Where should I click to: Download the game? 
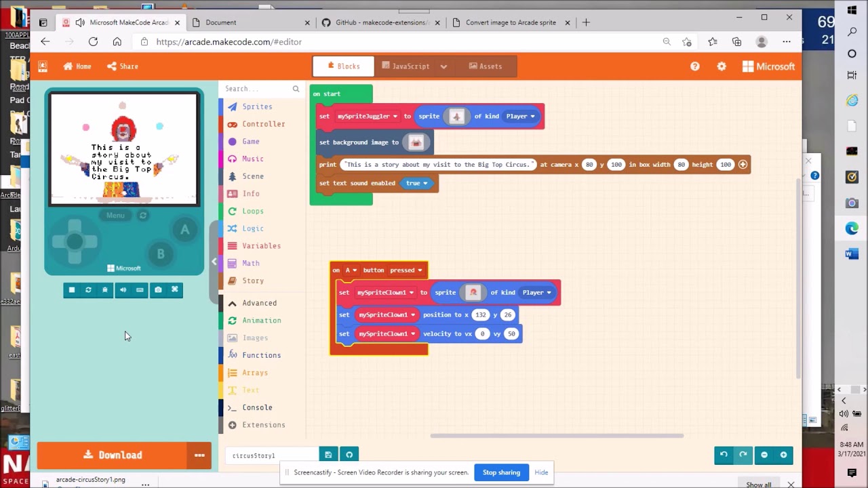(x=112, y=455)
